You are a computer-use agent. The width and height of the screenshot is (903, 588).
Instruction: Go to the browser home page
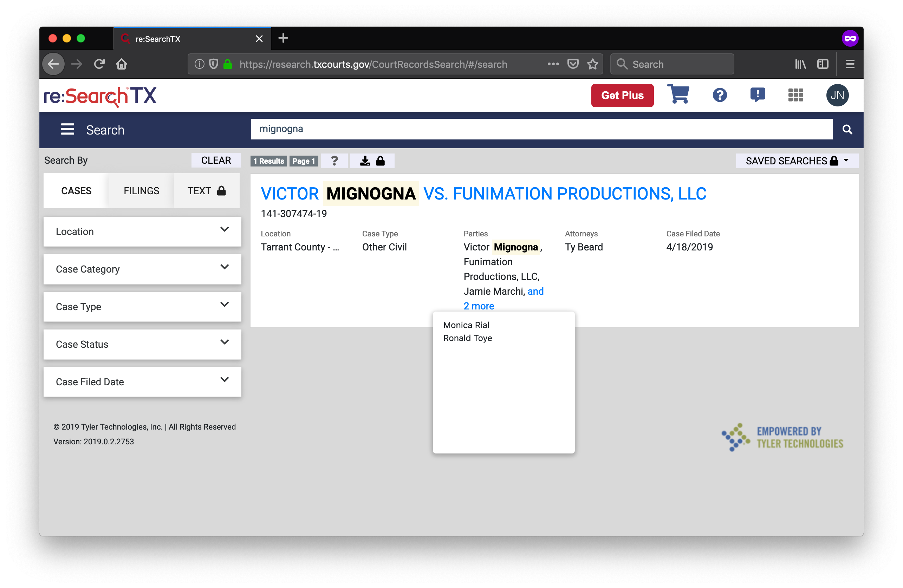tap(122, 64)
